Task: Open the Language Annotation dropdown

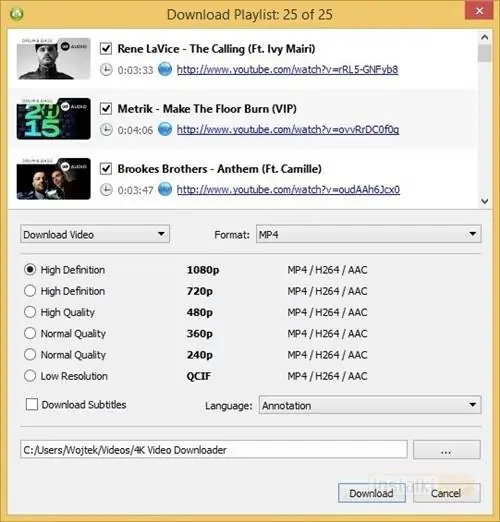Action: [x=370, y=405]
